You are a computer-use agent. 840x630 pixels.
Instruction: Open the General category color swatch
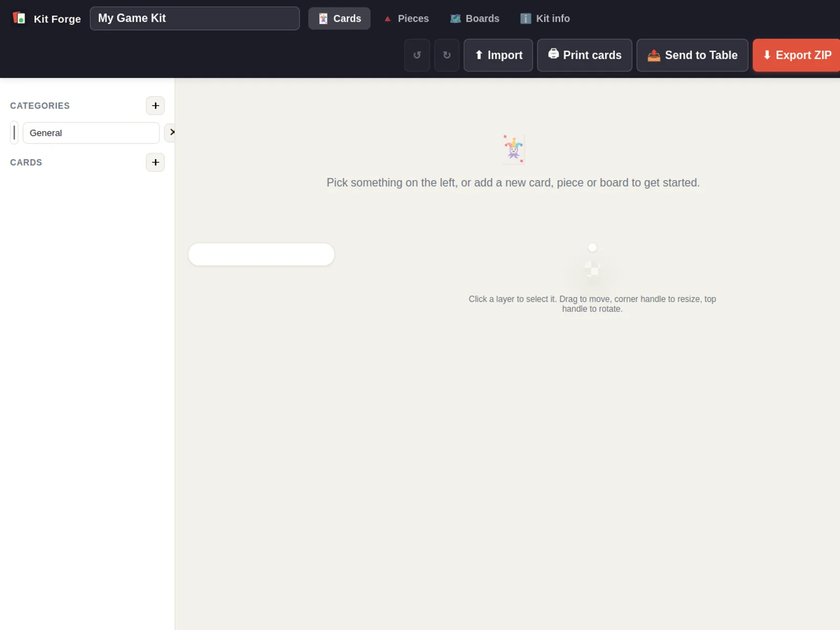(x=14, y=133)
